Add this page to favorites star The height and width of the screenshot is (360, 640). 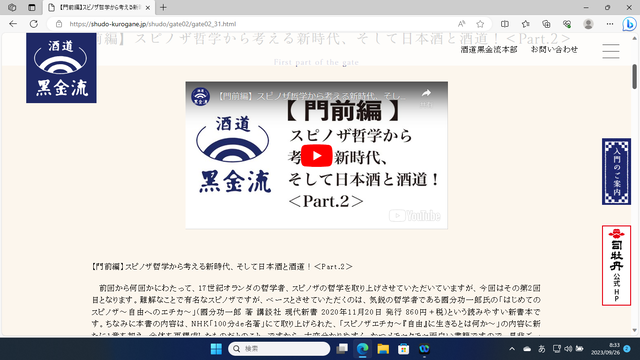coord(480,24)
